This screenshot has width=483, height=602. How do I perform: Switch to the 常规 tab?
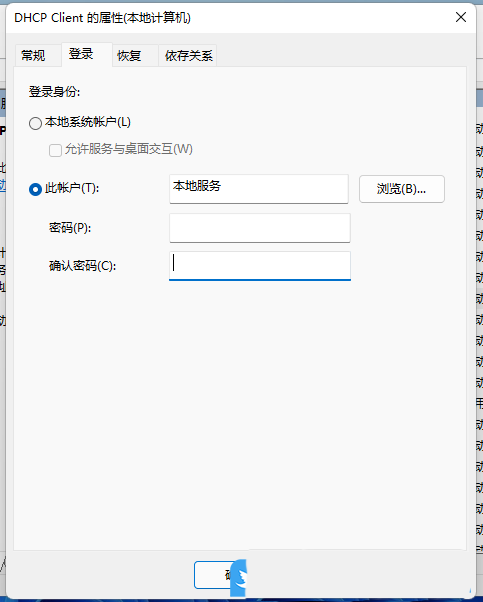33,56
